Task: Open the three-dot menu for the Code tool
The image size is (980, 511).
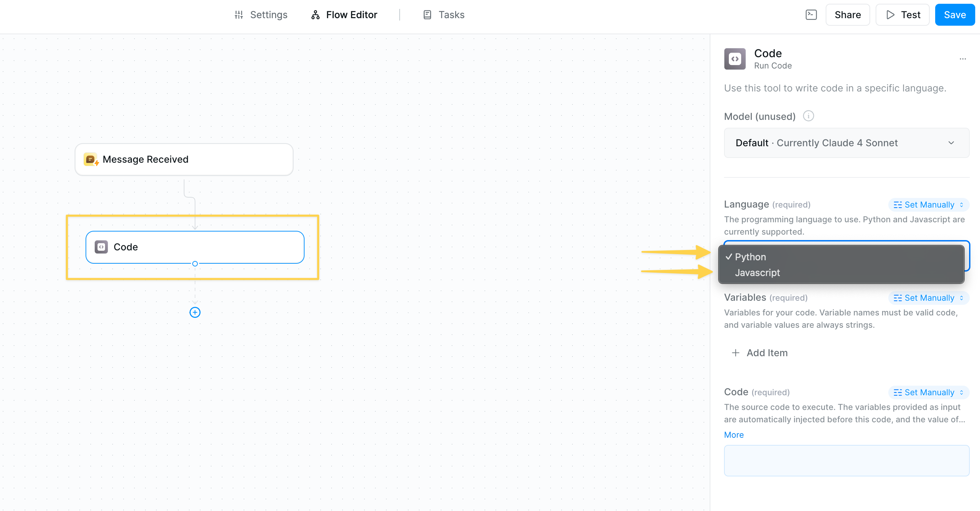Action: (963, 59)
